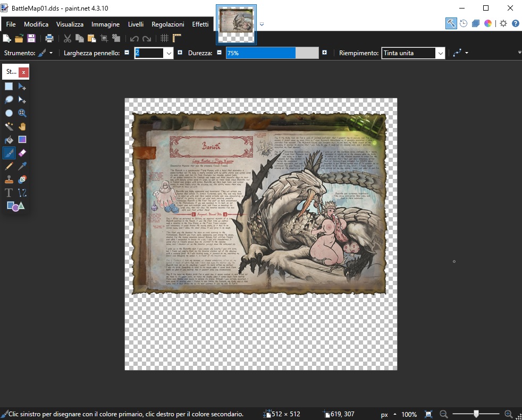Screen dimensions: 522x420
Task: Open the Visualizza menu
Action: tap(70, 24)
